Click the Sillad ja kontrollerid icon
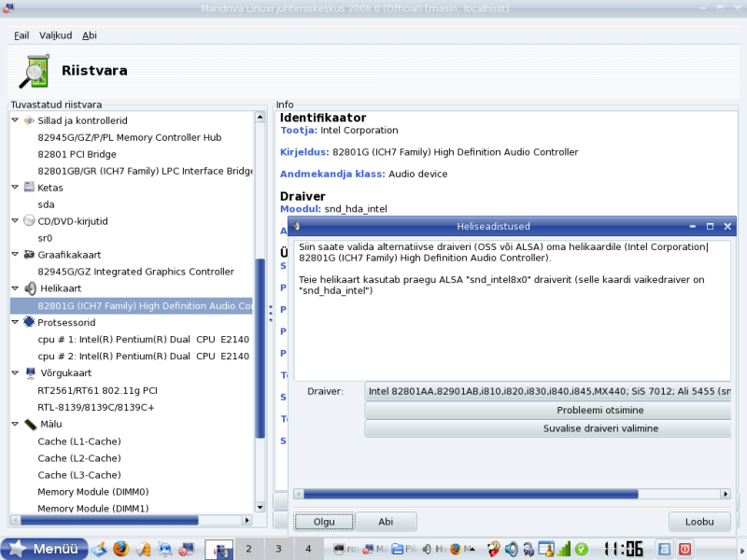 pyautogui.click(x=29, y=120)
